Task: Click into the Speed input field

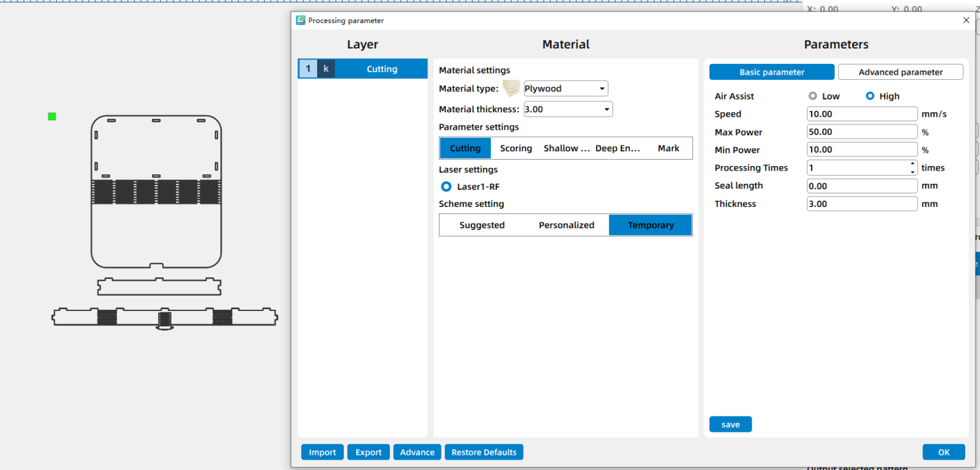Action: [861, 114]
